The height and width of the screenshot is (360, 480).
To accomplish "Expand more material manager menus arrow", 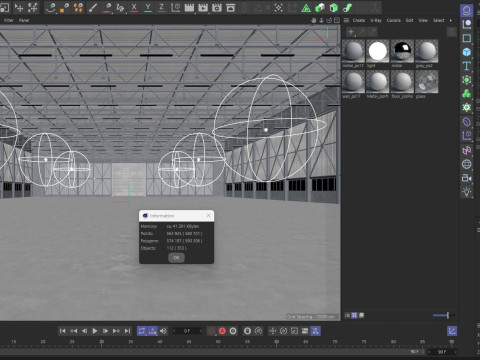I will tap(451, 20).
